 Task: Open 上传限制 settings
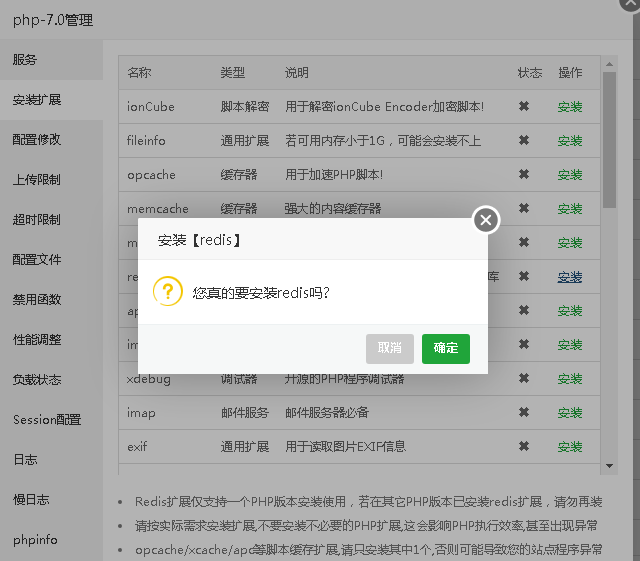click(x=37, y=180)
